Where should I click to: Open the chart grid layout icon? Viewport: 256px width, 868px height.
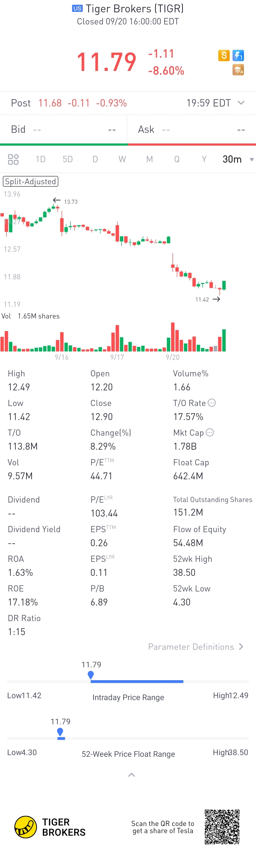tap(13, 159)
